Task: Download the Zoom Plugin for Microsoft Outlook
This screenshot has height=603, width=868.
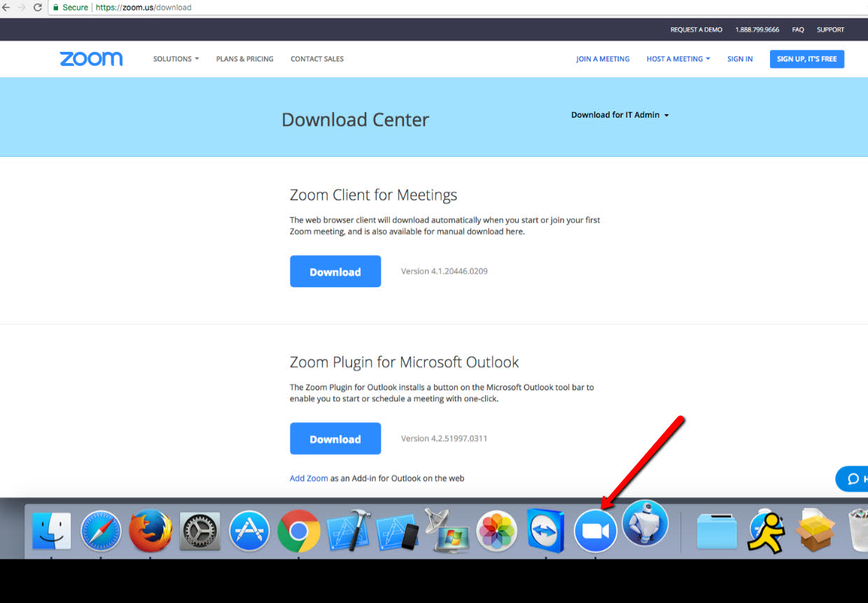Action: 335,438
